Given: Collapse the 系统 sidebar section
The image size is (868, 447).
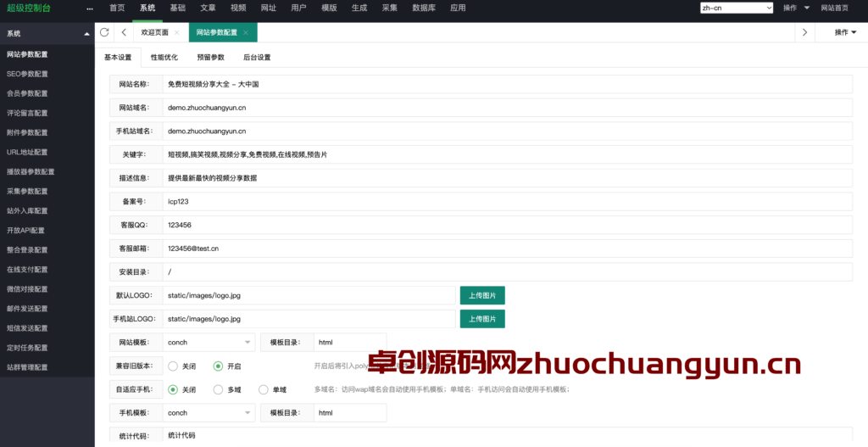Looking at the screenshot, I should (x=87, y=34).
